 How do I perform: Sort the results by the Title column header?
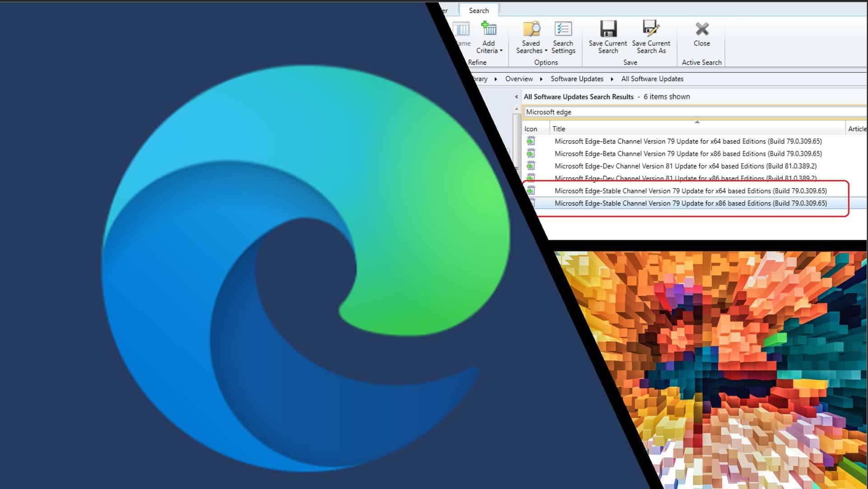pos(559,129)
